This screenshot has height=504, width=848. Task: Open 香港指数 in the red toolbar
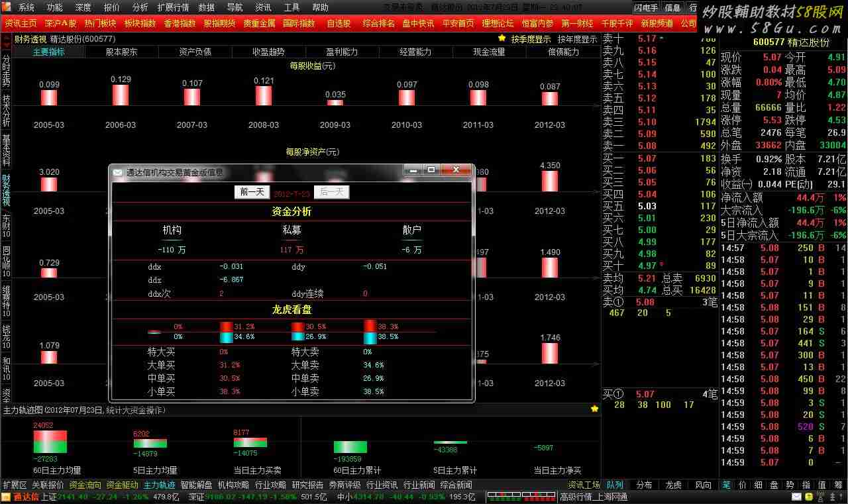point(180,23)
